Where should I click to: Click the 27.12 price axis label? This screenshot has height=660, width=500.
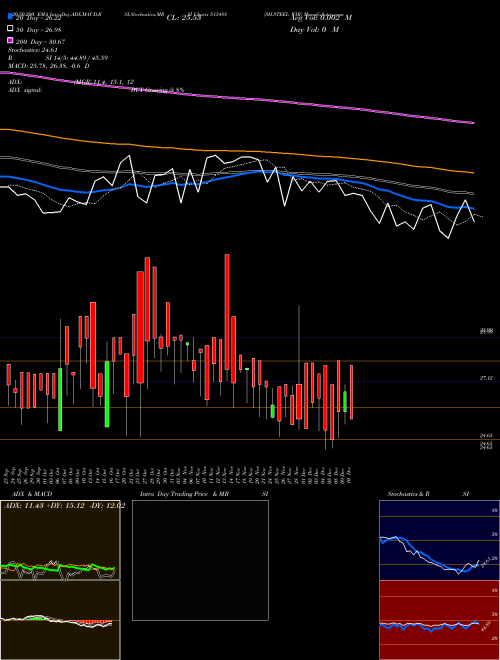(x=486, y=378)
